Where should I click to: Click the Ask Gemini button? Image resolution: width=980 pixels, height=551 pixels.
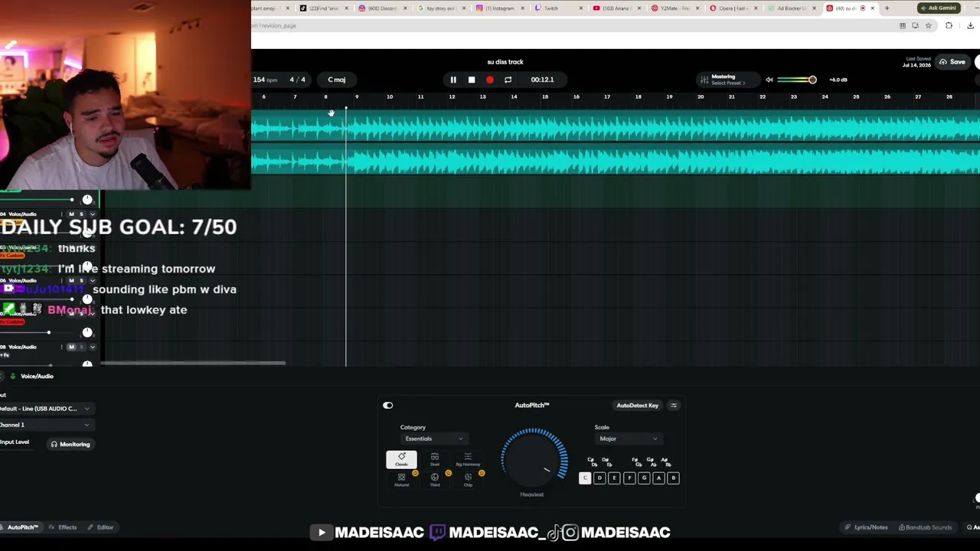pyautogui.click(x=939, y=8)
